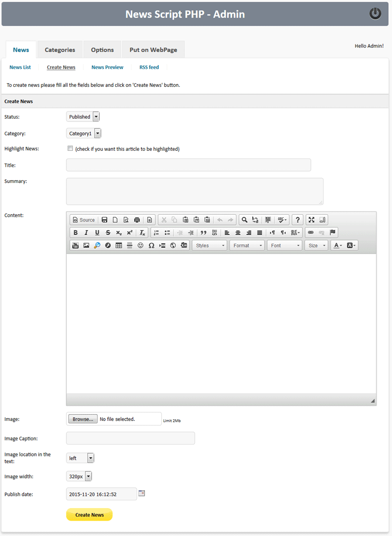Click the Insert Link icon
This screenshot has height=536, width=392.
point(311,232)
